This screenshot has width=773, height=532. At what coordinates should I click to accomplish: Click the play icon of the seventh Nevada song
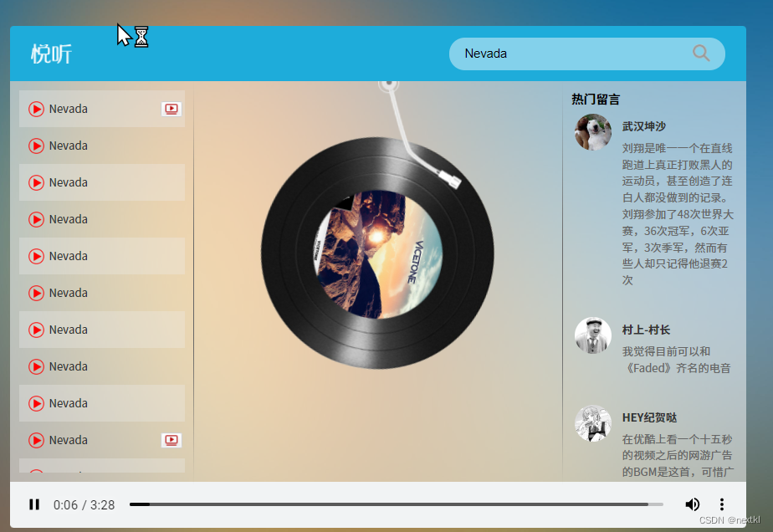click(x=36, y=330)
